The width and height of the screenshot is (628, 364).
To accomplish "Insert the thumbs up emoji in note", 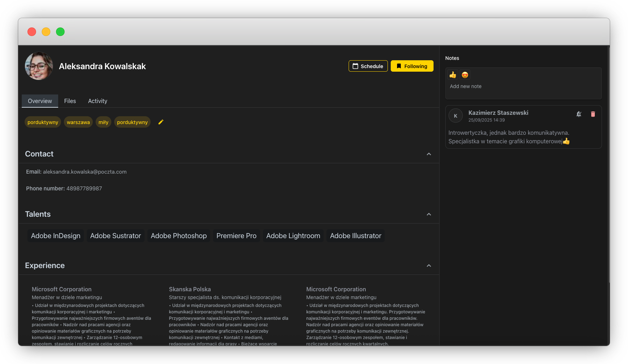I will click(x=453, y=75).
